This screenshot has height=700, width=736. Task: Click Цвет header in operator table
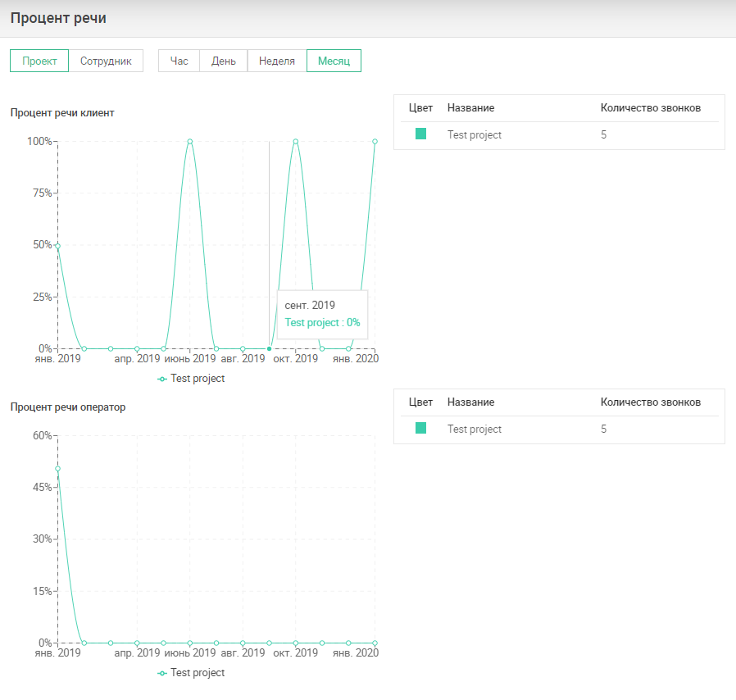(420, 402)
